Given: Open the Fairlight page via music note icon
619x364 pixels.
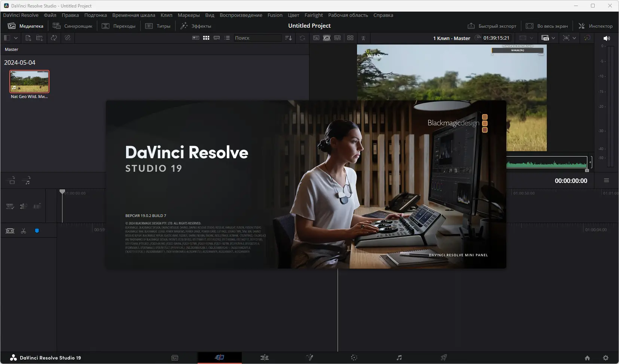Looking at the screenshot, I should pos(399,358).
